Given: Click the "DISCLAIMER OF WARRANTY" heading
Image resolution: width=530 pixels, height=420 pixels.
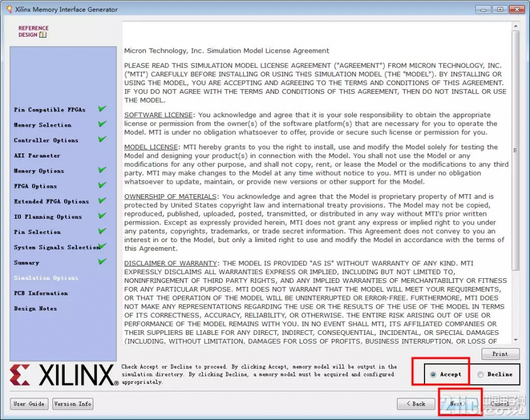Looking at the screenshot, I should pyautogui.click(x=171, y=263).
